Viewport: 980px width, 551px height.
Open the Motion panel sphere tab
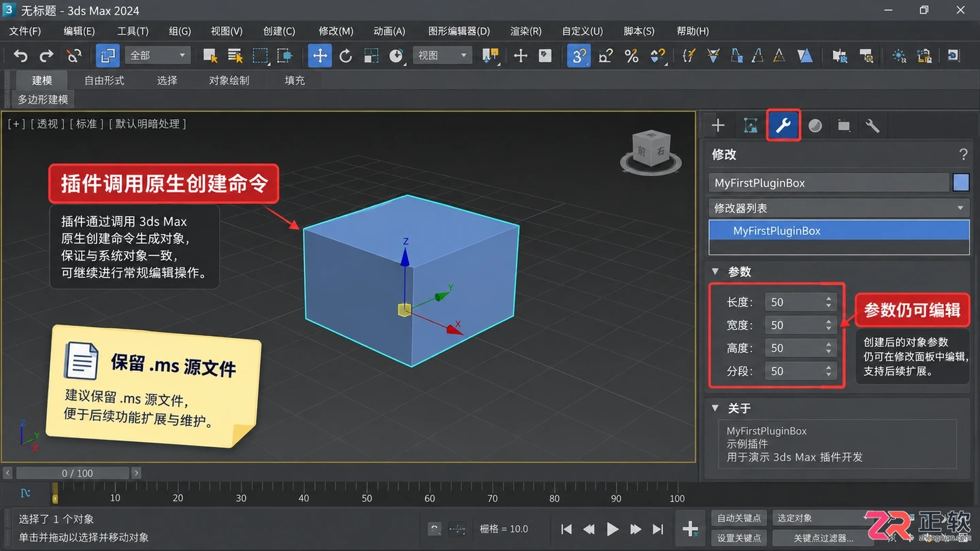point(815,125)
